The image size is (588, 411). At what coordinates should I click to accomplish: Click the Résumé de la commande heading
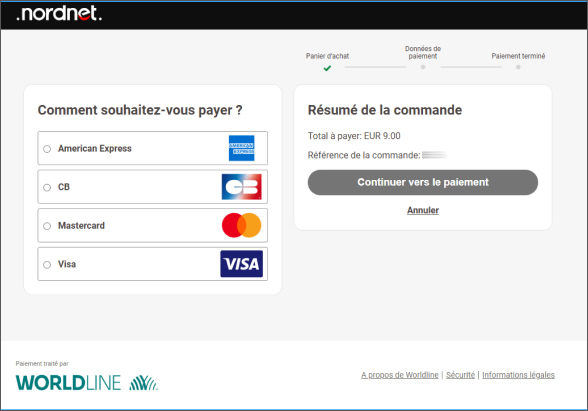385,110
